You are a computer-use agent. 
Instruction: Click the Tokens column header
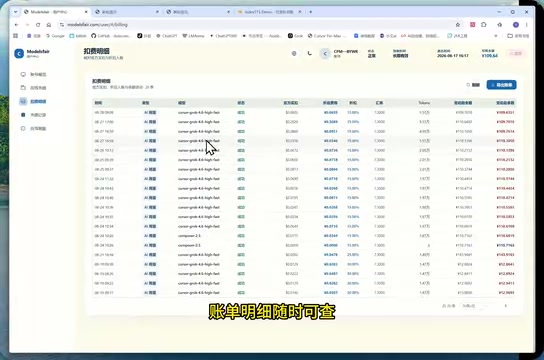[424, 103]
